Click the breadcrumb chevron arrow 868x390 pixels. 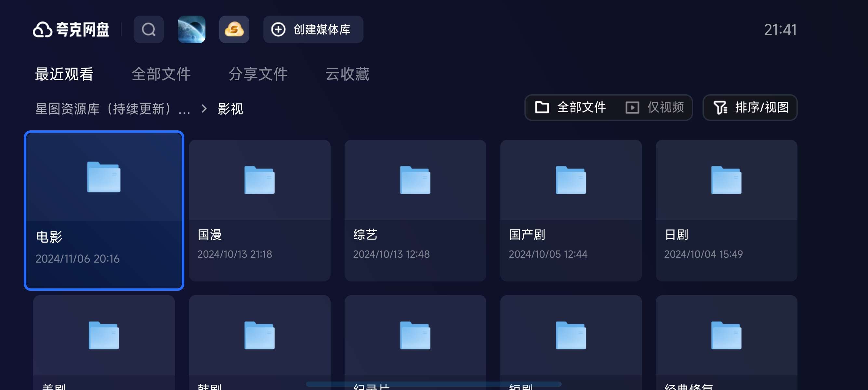pos(204,109)
